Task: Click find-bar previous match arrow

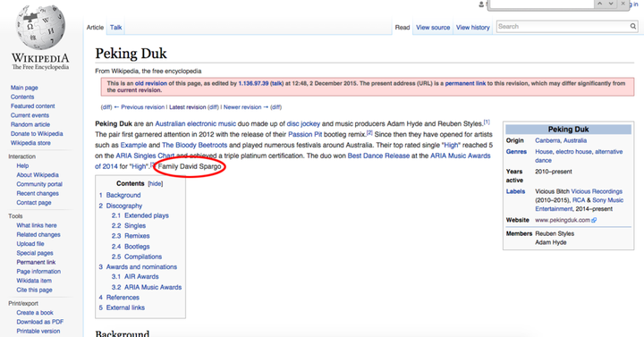Action: click(599, 4)
